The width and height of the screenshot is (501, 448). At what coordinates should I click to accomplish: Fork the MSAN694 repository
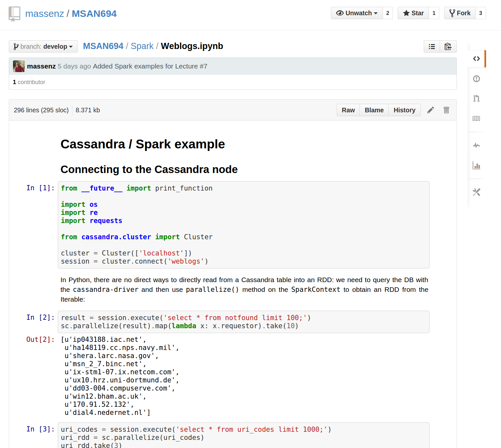[x=460, y=13]
